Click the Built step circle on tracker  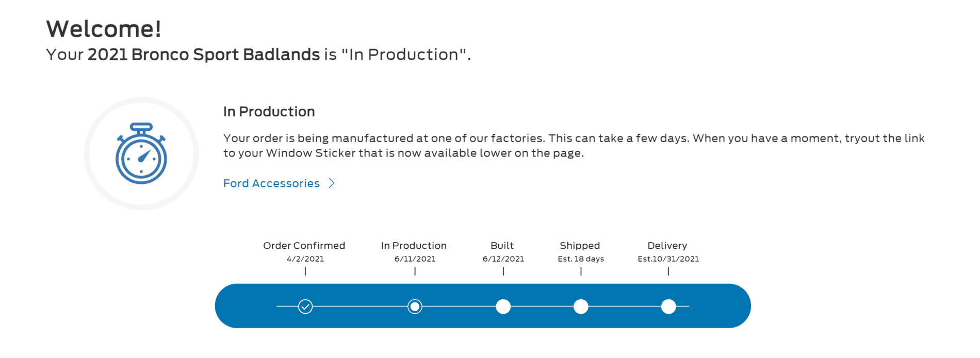[x=503, y=307]
